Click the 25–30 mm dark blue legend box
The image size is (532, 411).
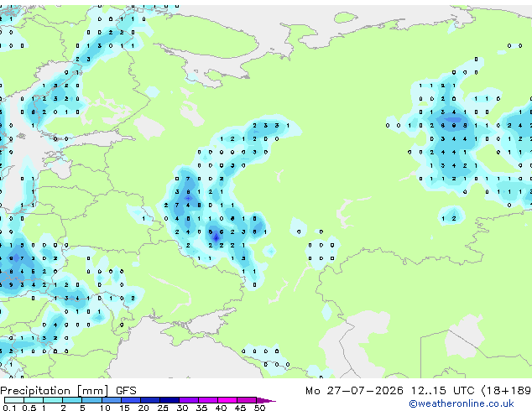coord(170,400)
